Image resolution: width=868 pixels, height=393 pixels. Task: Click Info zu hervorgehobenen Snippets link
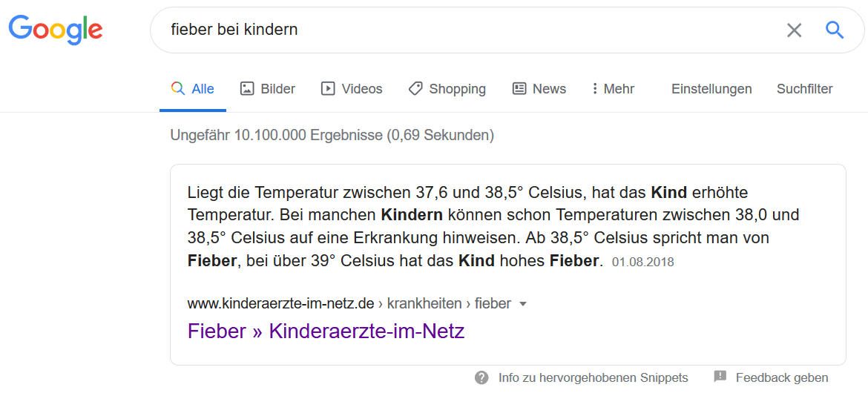(593, 377)
